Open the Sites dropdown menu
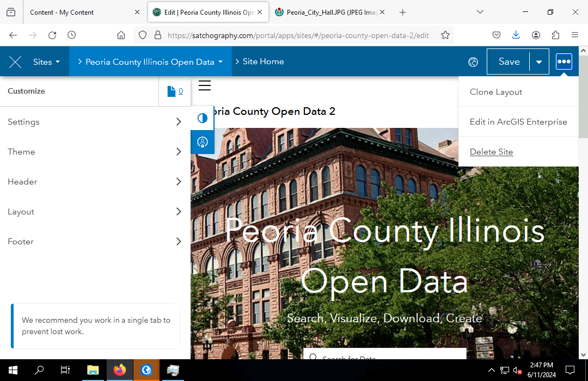Screen dimensions: 588x381 coord(46,62)
